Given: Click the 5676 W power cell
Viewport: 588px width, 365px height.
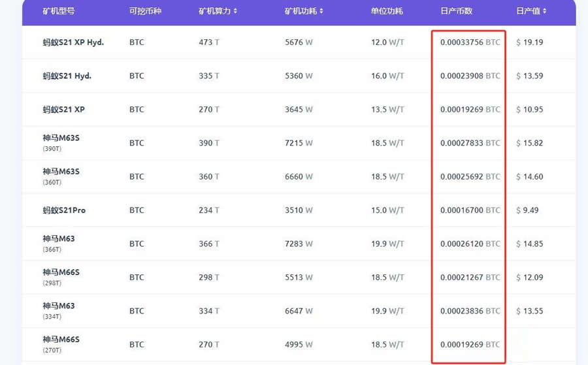Looking at the screenshot, I should [x=299, y=42].
